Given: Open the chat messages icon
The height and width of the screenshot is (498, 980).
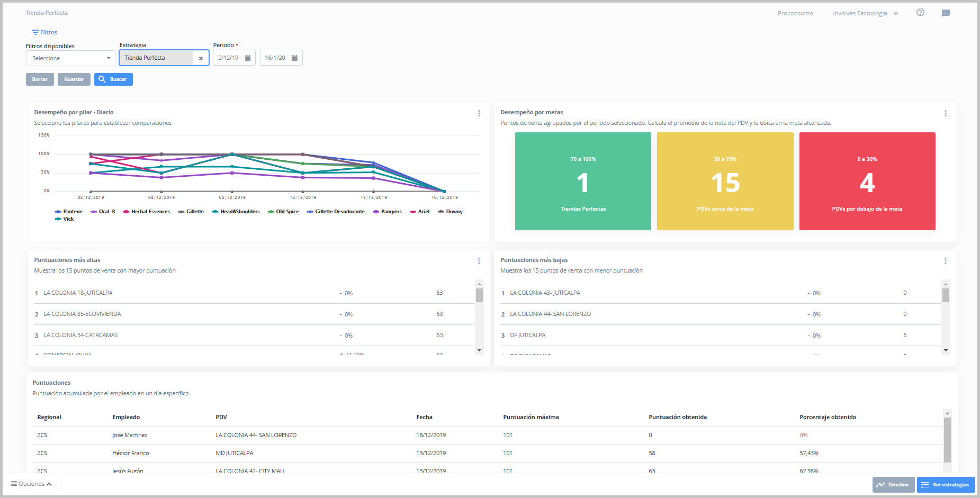Looking at the screenshot, I should point(946,13).
